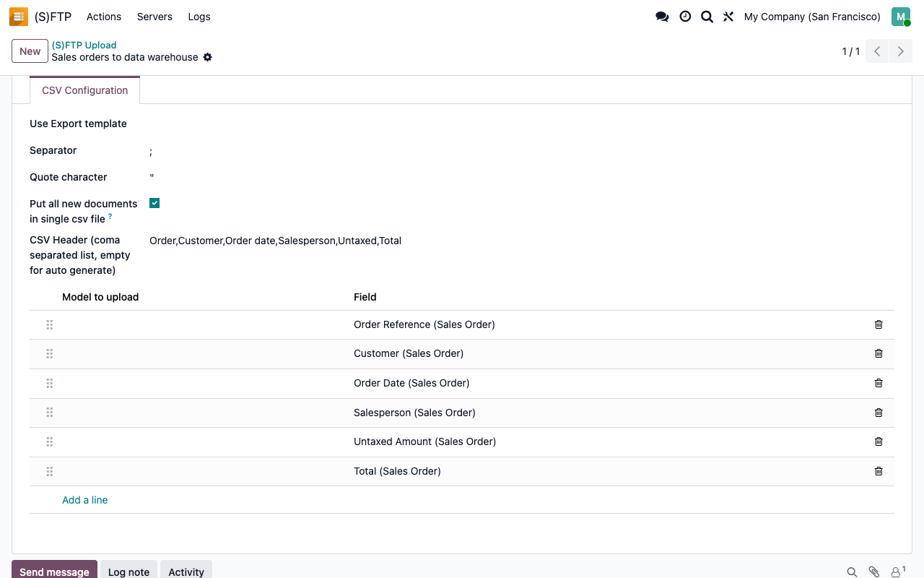Open the gear actions menu beside record title

point(208,57)
